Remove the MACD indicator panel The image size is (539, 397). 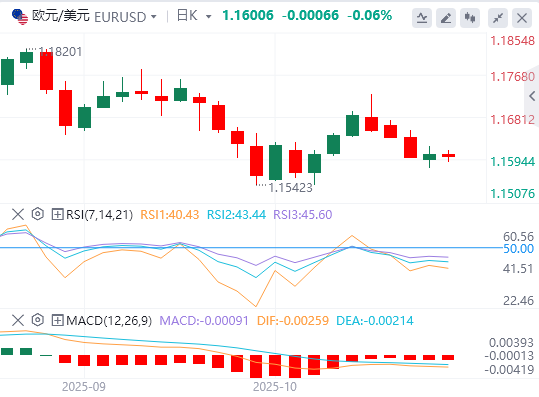pyautogui.click(x=18, y=320)
